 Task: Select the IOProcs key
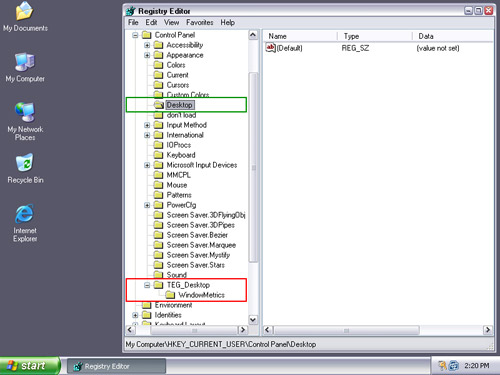click(179, 145)
